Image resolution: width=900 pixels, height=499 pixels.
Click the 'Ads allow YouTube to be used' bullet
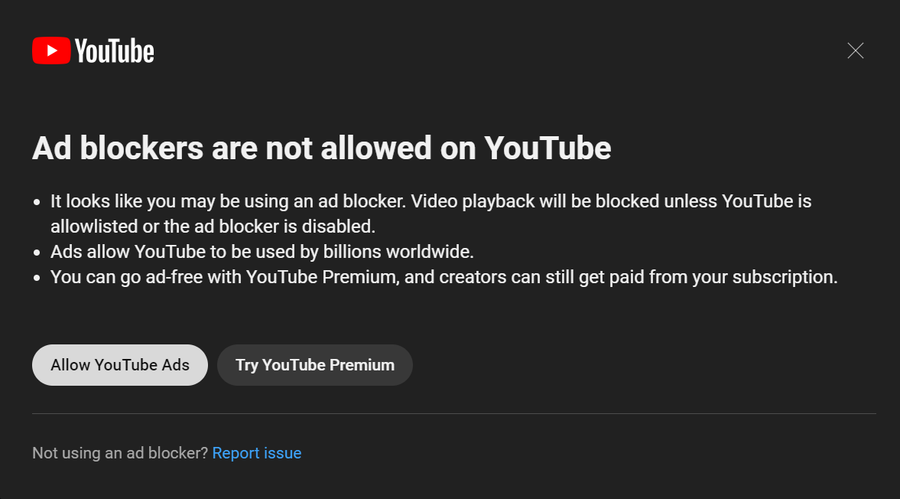click(262, 252)
